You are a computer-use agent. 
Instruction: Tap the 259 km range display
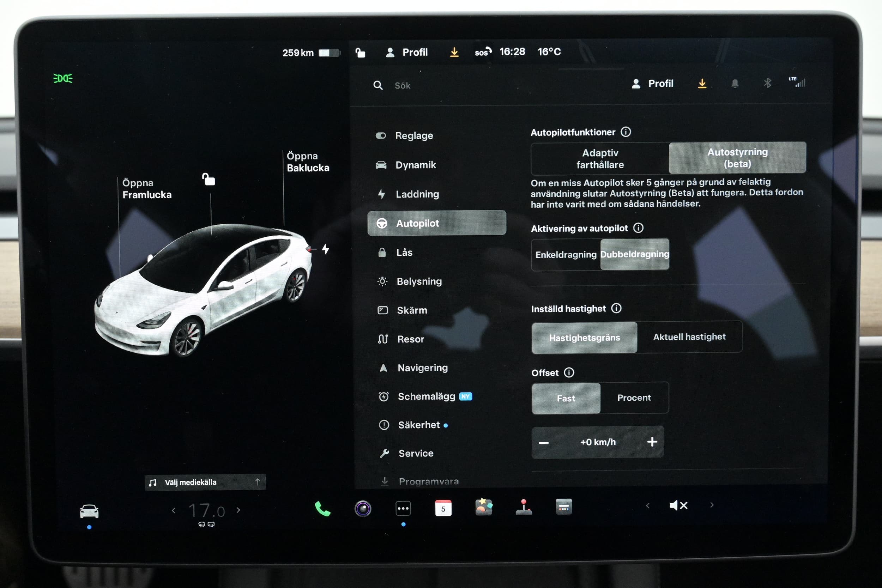311,53
